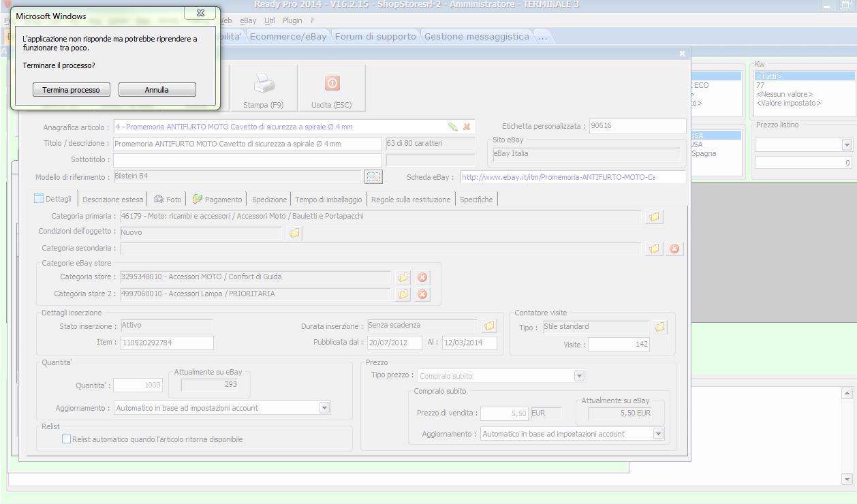Viewport: 857px width, 504px height.
Task: Close the article form with its white X
Action: pyautogui.click(x=683, y=53)
